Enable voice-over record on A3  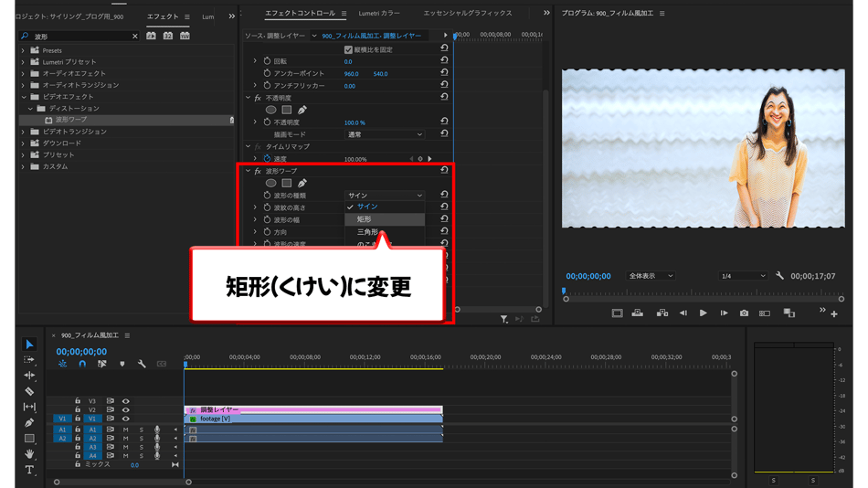[157, 447]
